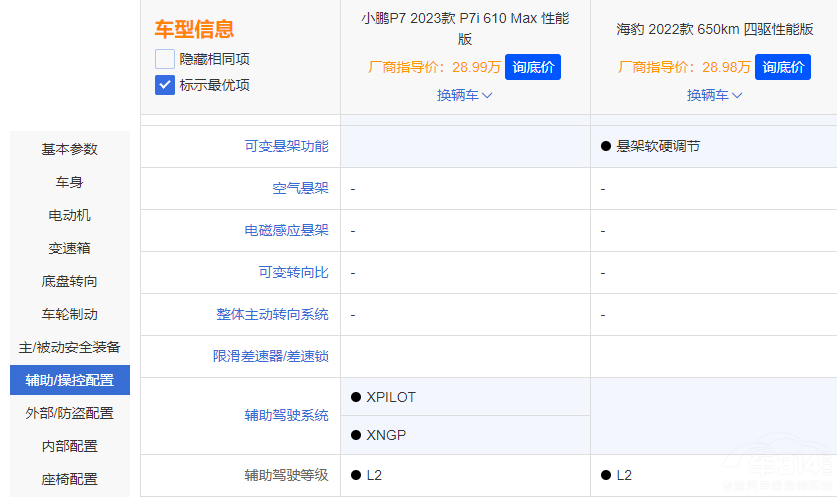The height and width of the screenshot is (497, 837).
Task: Jump to 电动机 section
Action: (x=70, y=215)
